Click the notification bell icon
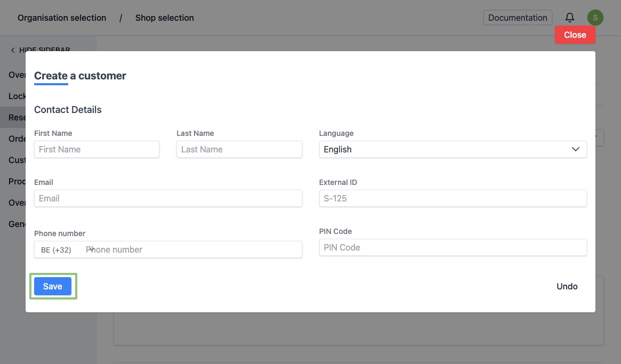The image size is (621, 364). [570, 18]
